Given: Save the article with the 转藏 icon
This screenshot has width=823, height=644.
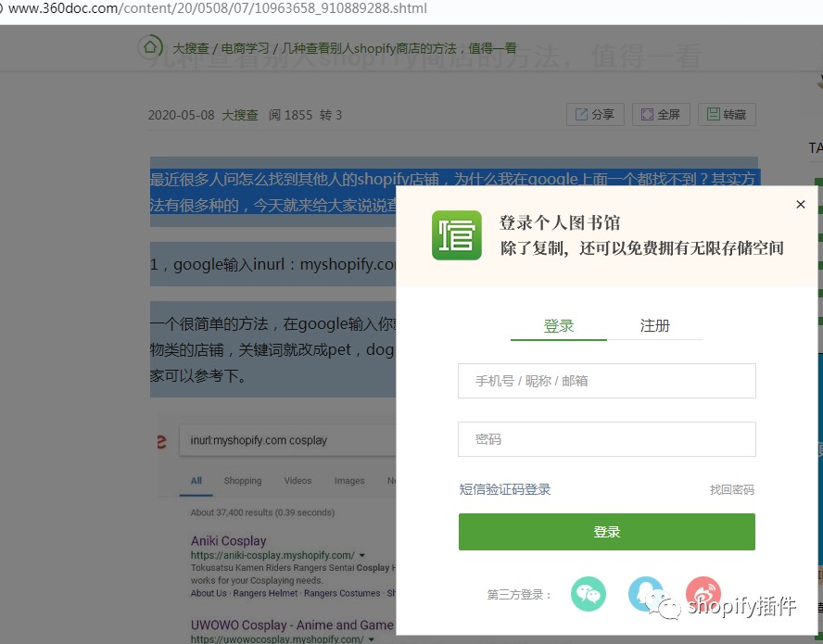Looking at the screenshot, I should [727, 114].
